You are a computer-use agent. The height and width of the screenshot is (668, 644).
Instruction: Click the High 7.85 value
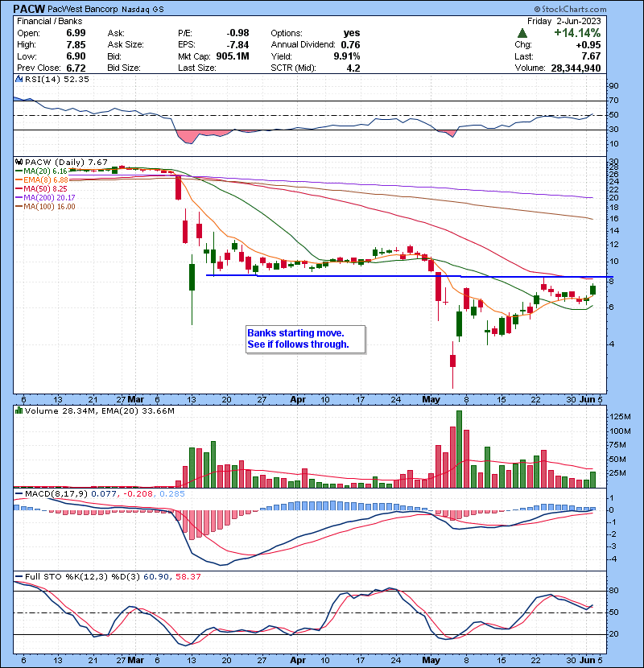[76, 45]
